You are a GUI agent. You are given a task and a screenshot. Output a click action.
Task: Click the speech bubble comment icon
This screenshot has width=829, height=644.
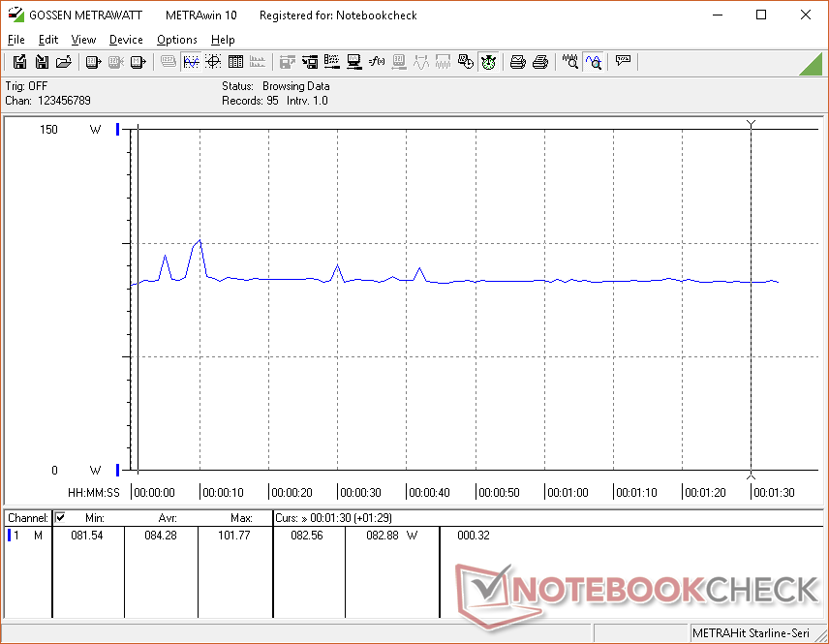click(623, 61)
